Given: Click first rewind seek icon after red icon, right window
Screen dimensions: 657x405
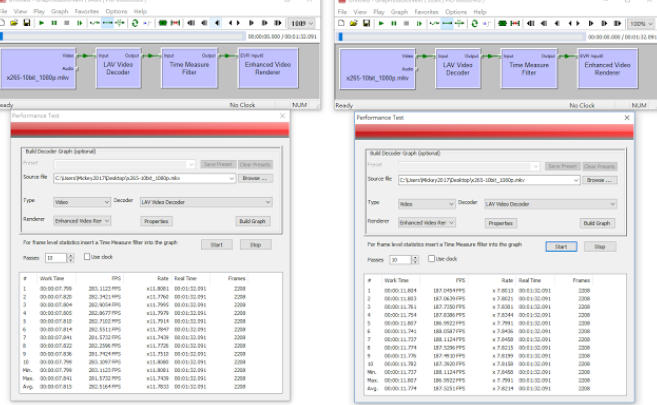Looking at the screenshot, I should coord(531,23).
